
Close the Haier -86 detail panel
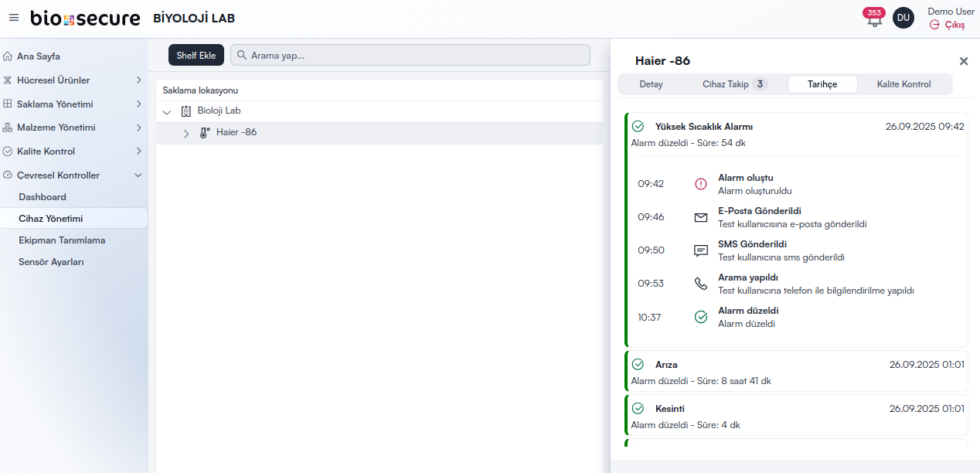point(964,61)
